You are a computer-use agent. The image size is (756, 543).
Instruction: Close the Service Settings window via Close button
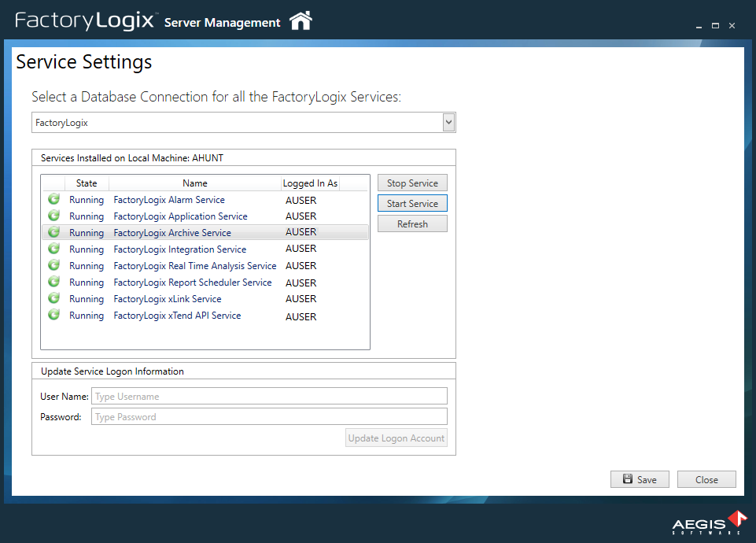(x=706, y=479)
